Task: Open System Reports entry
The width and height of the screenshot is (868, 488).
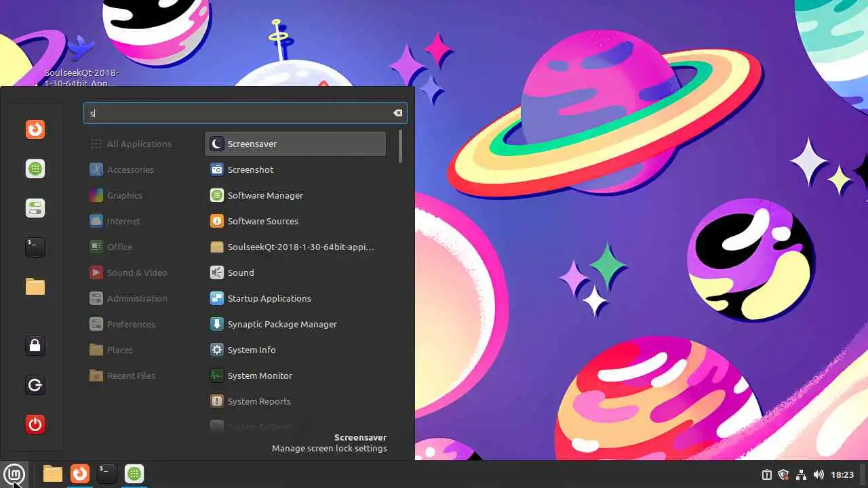Action: point(296,401)
